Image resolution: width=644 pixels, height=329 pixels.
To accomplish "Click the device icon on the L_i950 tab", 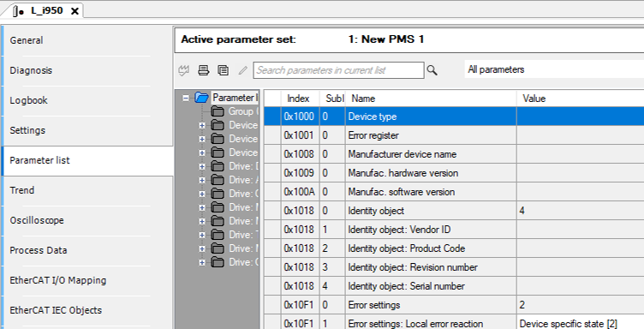I will click(x=19, y=11).
